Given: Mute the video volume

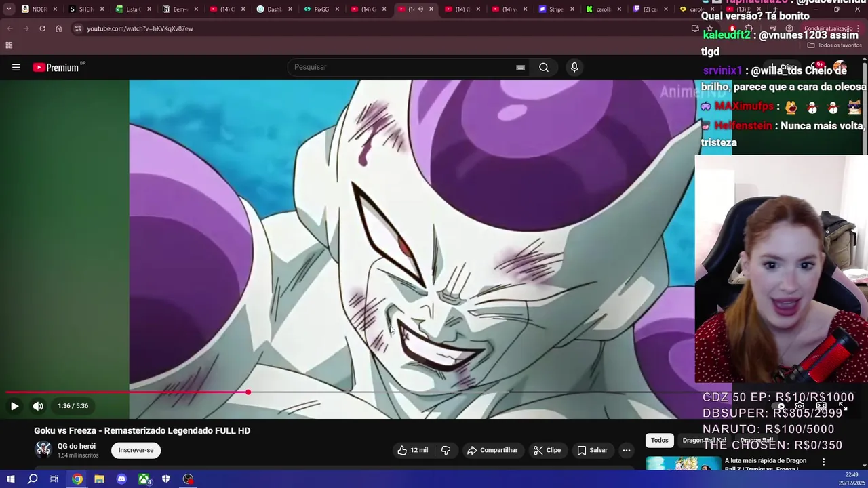Looking at the screenshot, I should tap(38, 406).
